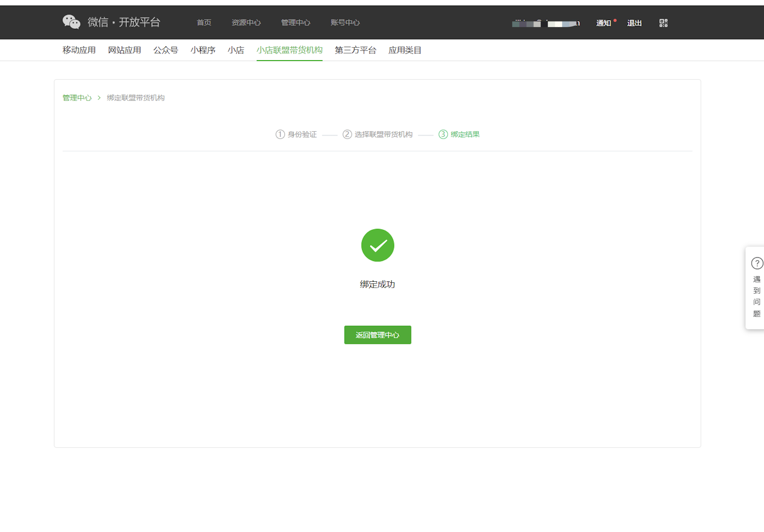The width and height of the screenshot is (764, 532).
Task: Click the 管理中心 breadcrumb link
Action: coord(77,98)
